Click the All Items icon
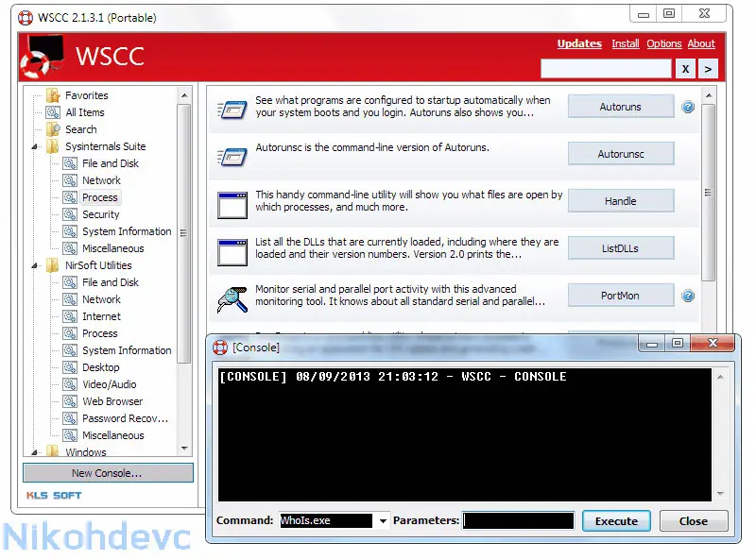Viewport: 756px width, 560px height. click(53, 112)
